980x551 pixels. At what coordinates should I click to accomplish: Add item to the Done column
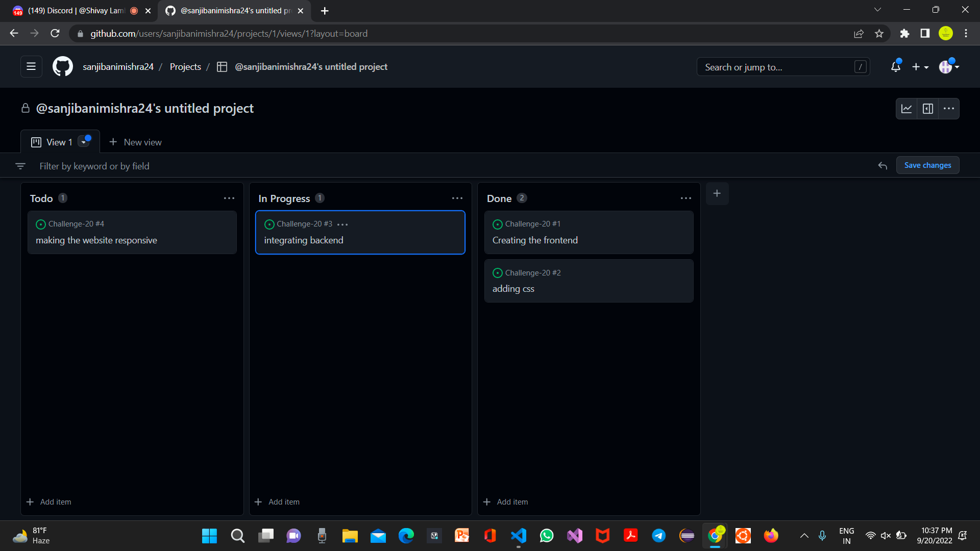(505, 502)
